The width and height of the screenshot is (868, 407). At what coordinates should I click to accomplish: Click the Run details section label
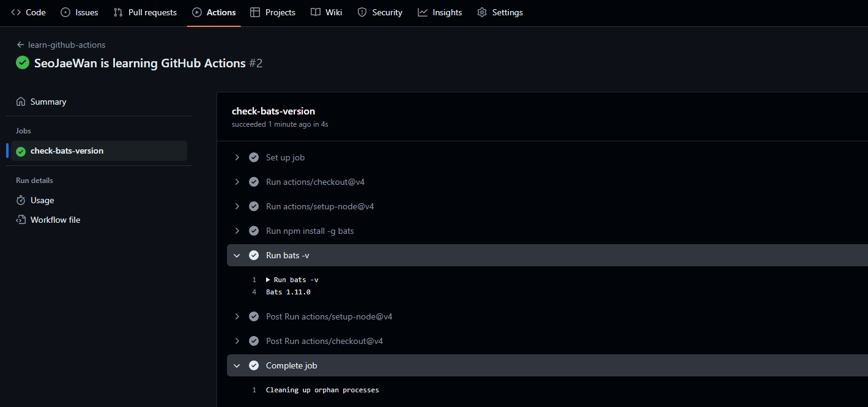tap(34, 181)
